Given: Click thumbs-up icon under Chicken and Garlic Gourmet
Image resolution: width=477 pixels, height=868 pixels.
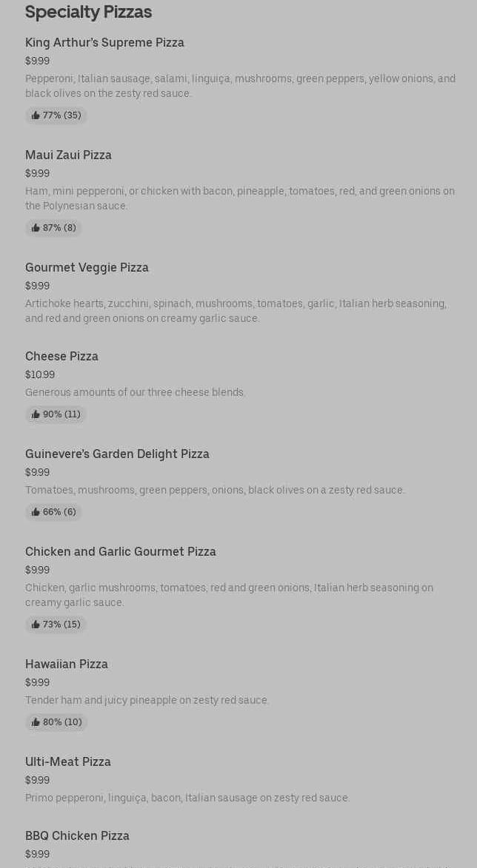Looking at the screenshot, I should tap(36, 625).
